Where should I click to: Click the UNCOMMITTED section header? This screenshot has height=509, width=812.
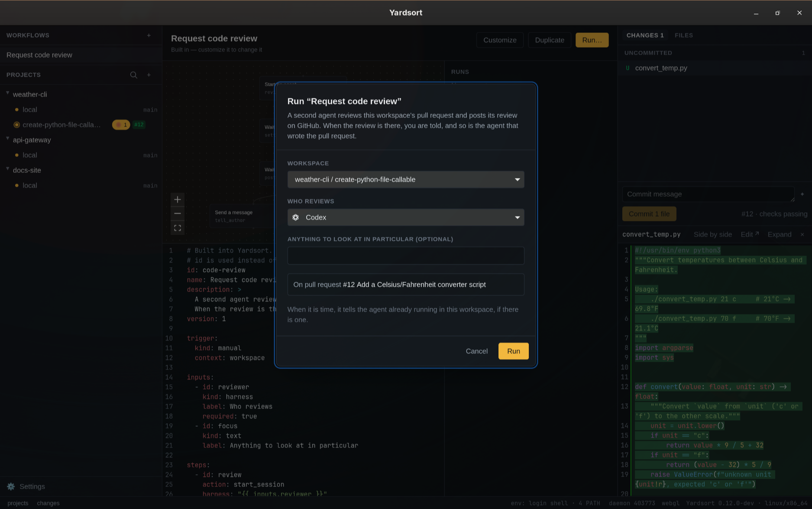click(648, 53)
